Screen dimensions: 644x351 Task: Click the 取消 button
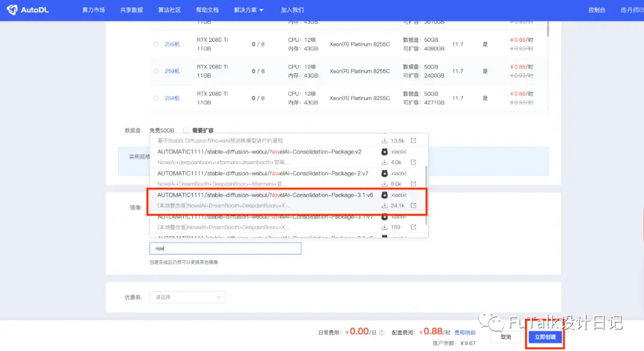(506, 337)
